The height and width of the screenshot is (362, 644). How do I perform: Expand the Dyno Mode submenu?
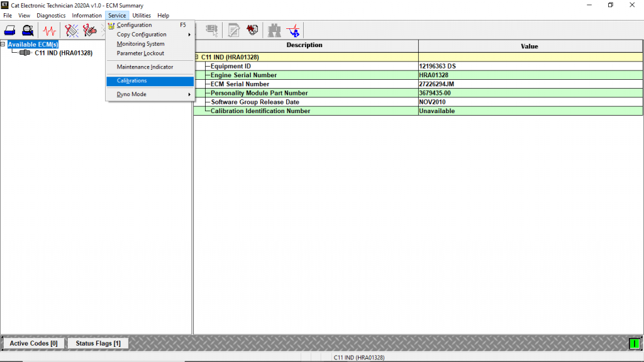130,94
